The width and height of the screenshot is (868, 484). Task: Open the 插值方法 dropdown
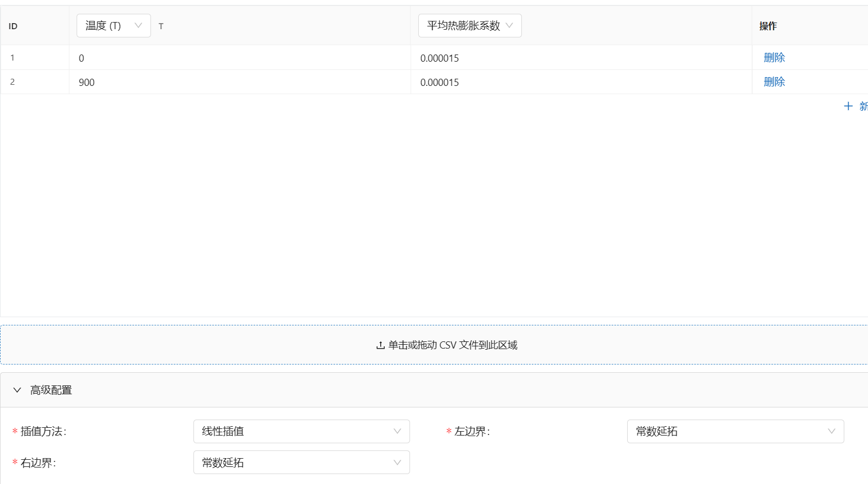(301, 431)
